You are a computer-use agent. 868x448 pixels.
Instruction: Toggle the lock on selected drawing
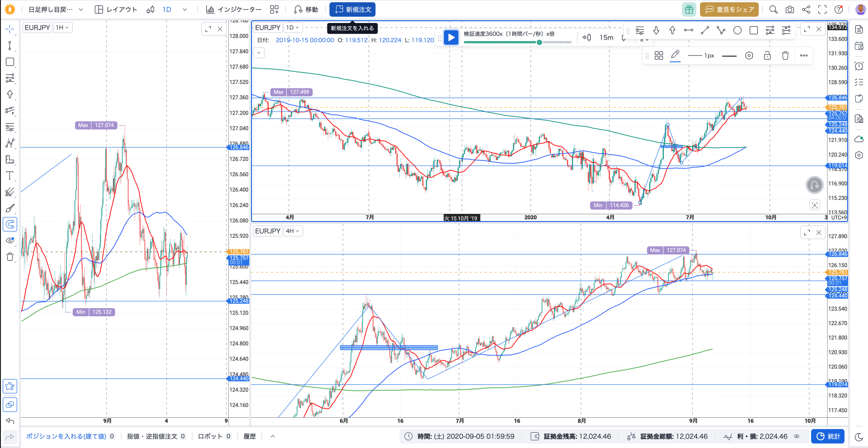pos(767,55)
